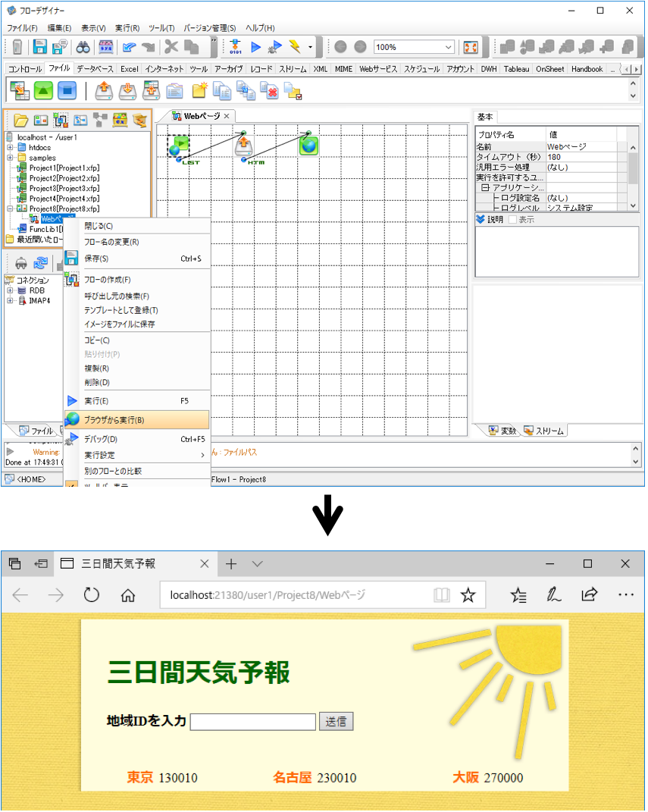Click the 地域IDを入力 text field
This screenshot has height=812, width=648.
252,721
